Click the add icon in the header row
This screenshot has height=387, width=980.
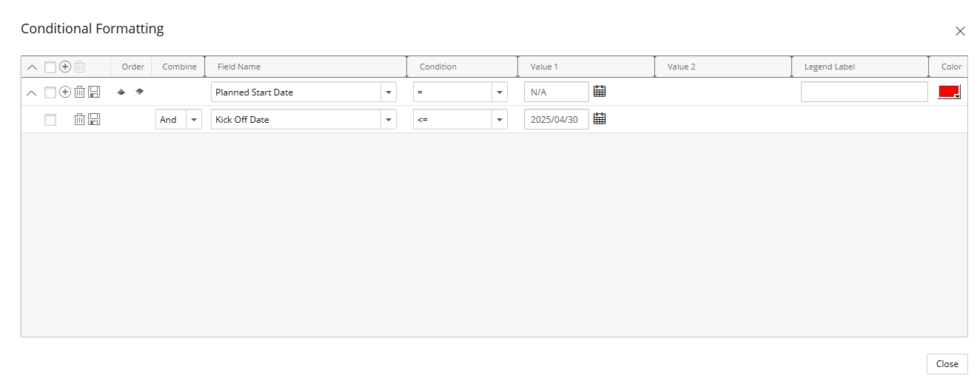65,67
